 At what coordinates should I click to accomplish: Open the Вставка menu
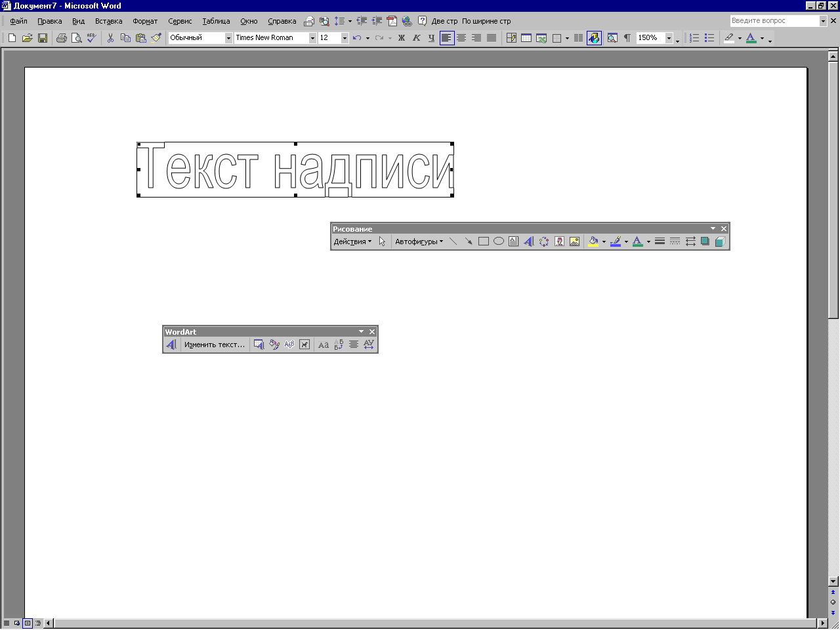click(x=109, y=21)
